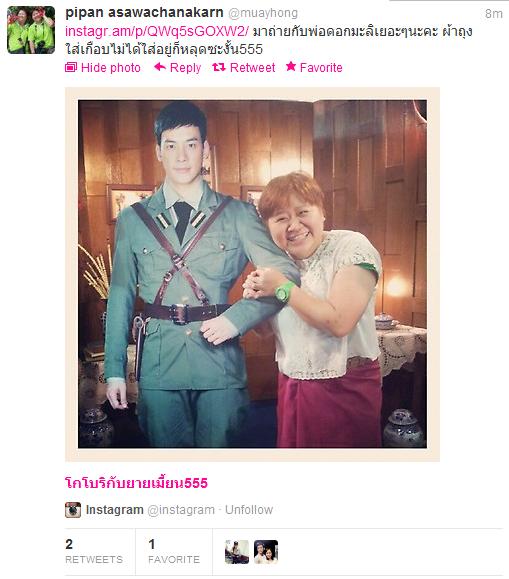Viewport: 509px width, 579px height.
Task: Open first retweeter's avatar thumbnail
Action: pos(237,552)
